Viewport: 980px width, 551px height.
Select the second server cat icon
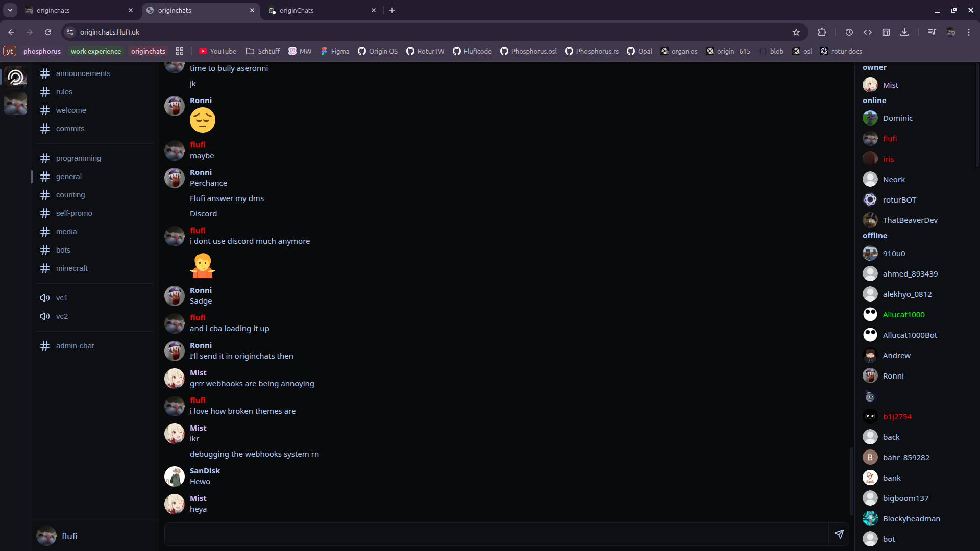pyautogui.click(x=16, y=104)
